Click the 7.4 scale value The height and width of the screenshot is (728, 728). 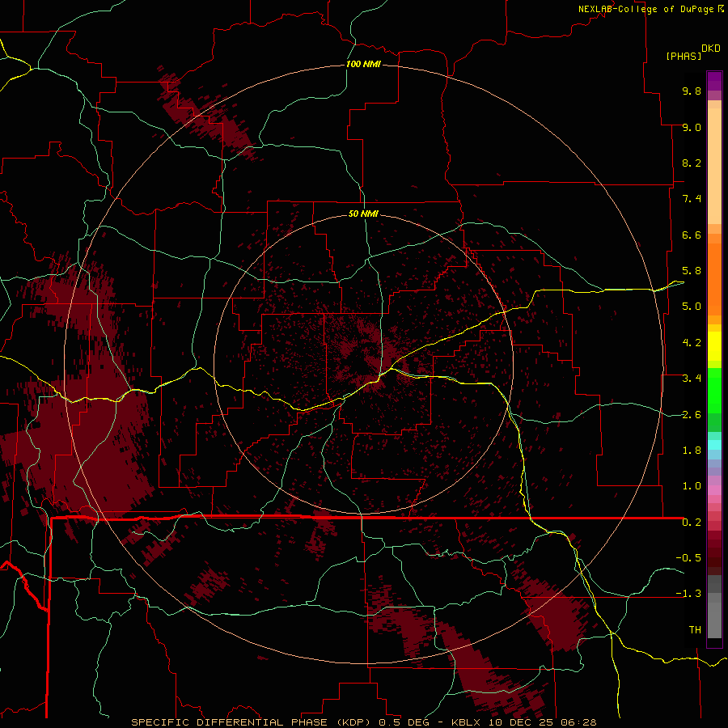[x=692, y=199]
